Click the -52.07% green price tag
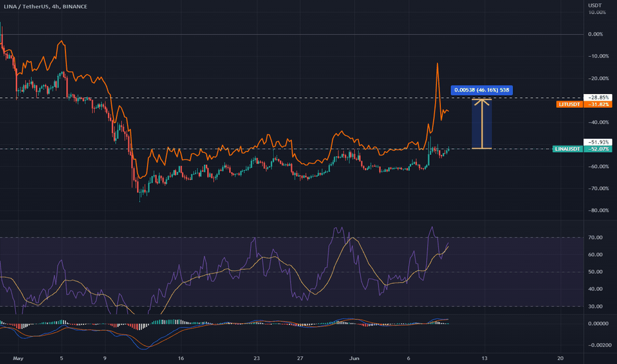 [598, 149]
